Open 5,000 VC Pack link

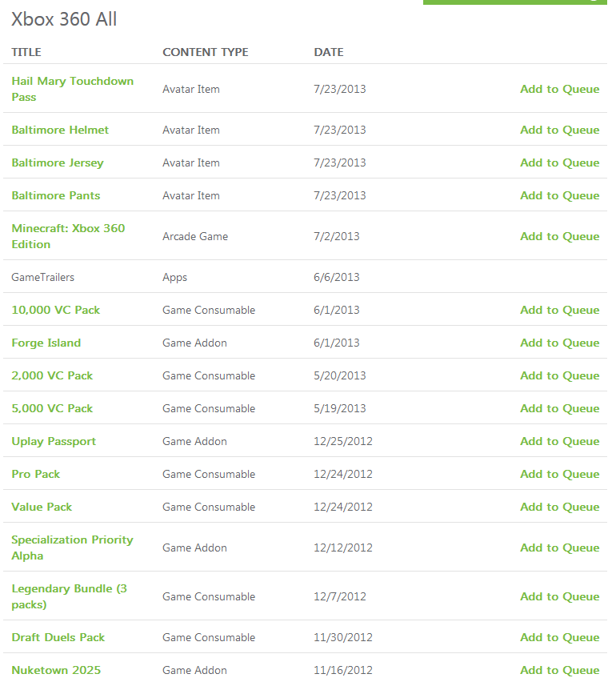coord(52,408)
